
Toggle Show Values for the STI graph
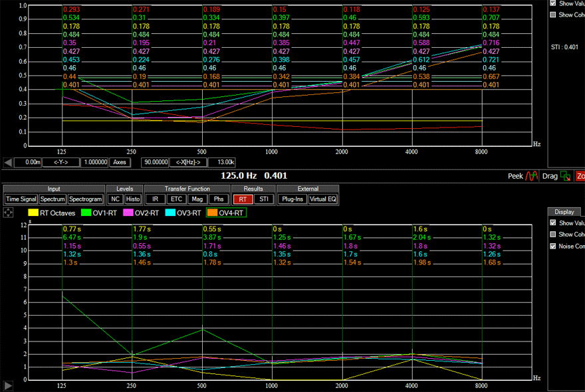coord(553,3)
